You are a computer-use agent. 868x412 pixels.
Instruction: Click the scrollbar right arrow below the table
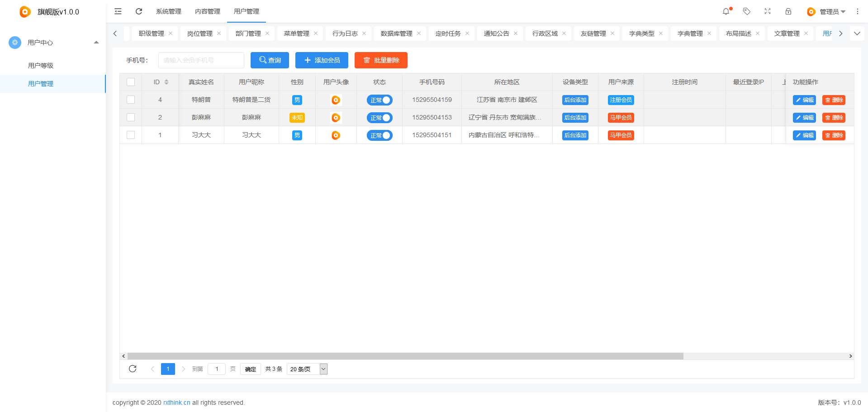click(x=850, y=356)
